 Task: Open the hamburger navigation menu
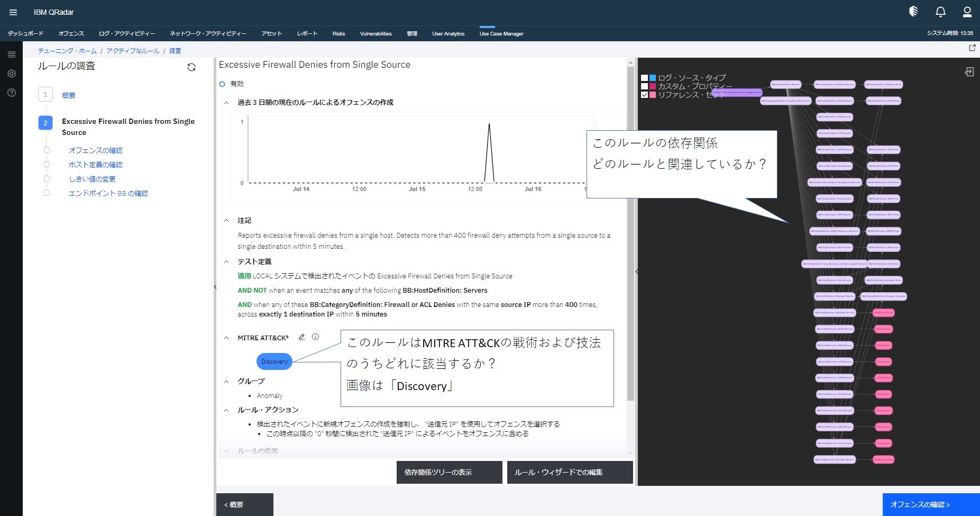point(13,12)
